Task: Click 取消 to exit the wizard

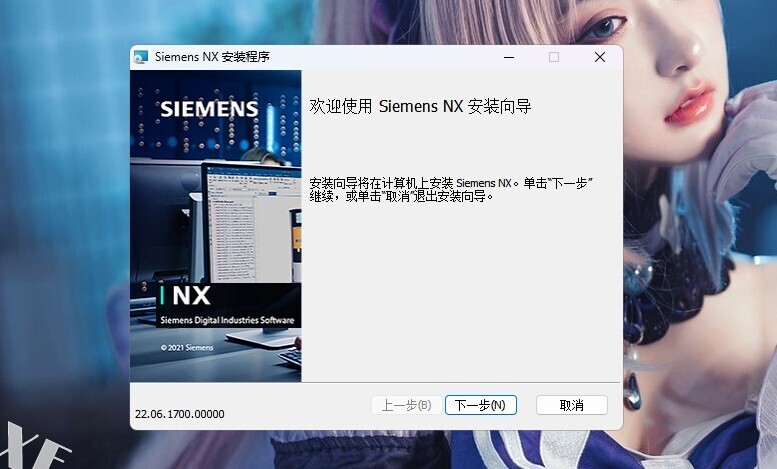Action: 571,405
